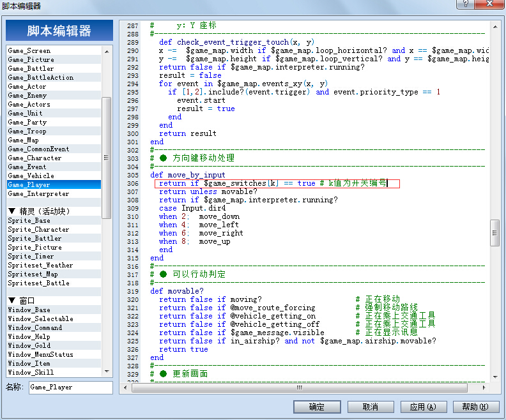
Task: Select Game_Map script
Action: pyautogui.click(x=54, y=140)
